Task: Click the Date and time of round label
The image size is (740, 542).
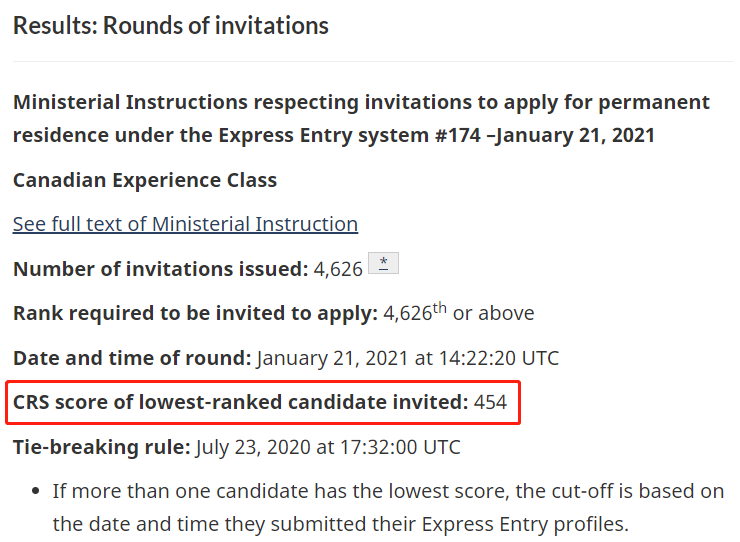Action: click(x=132, y=358)
